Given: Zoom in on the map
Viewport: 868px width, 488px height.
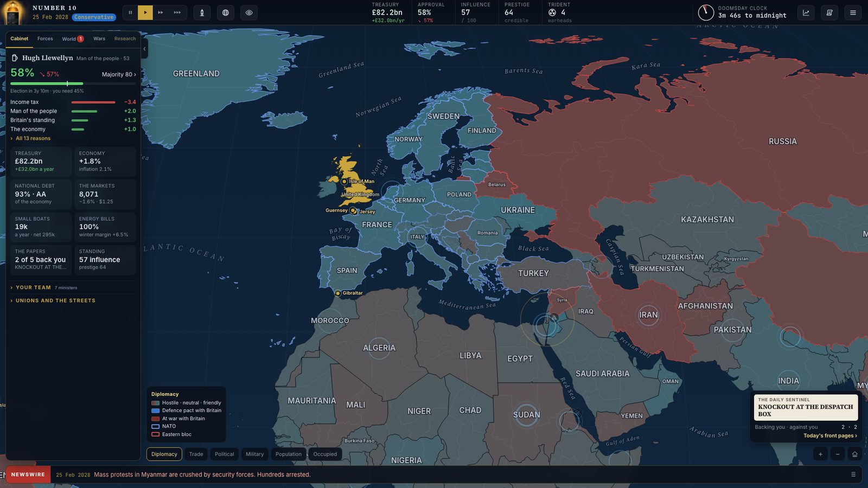Looking at the screenshot, I should tap(820, 454).
